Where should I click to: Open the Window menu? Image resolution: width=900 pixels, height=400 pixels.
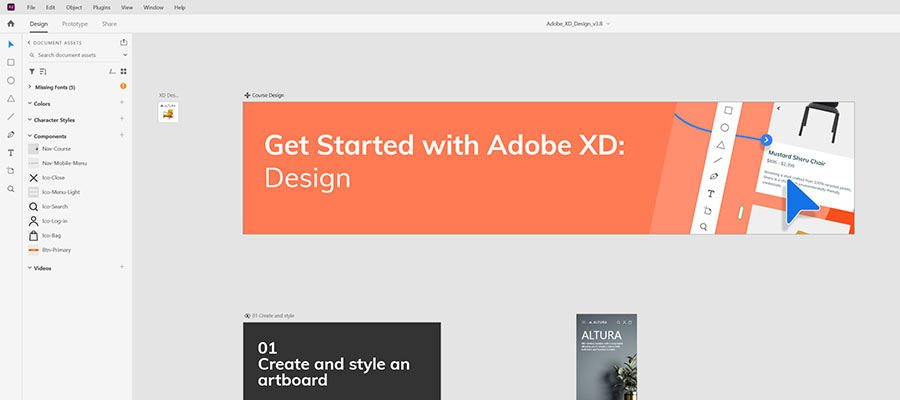[x=153, y=7]
